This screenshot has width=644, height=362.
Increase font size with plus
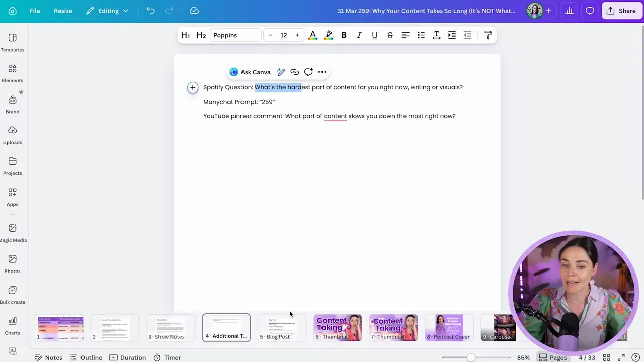[x=297, y=35]
